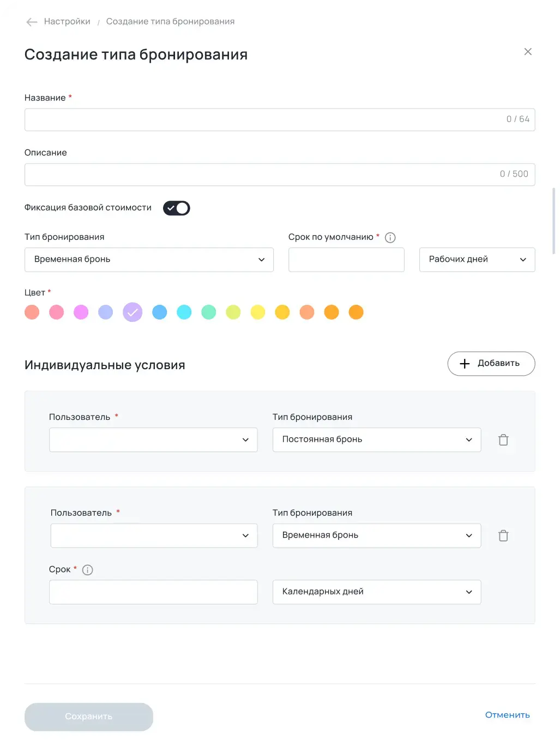560x746 pixels.
Task: Go to Настройки breadcrumb
Action: point(67,22)
